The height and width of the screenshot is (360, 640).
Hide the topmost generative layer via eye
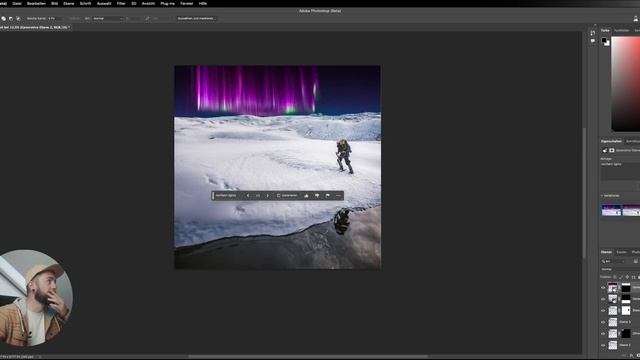pos(603,288)
